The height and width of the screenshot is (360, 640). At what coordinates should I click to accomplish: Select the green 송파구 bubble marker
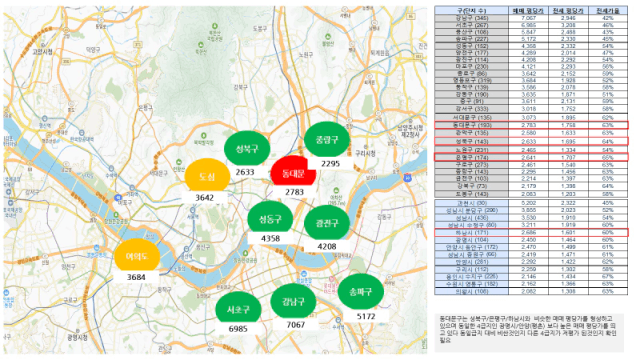[361, 291]
